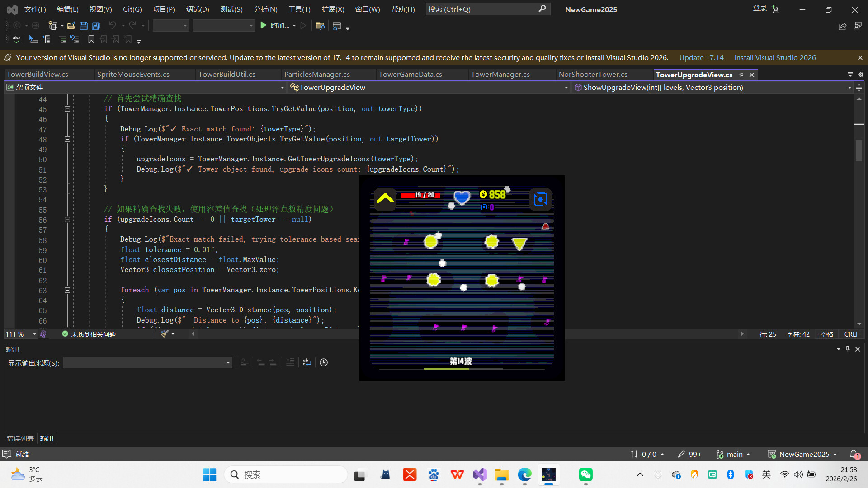Screen dimensions: 868x488
Task: Toggle word wrap in Output panel
Action: (x=307, y=362)
